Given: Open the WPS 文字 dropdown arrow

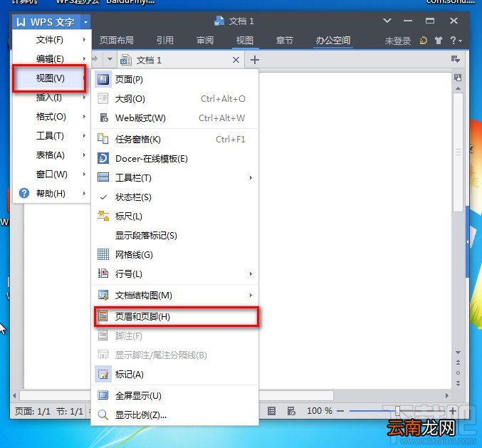Looking at the screenshot, I should [x=85, y=22].
